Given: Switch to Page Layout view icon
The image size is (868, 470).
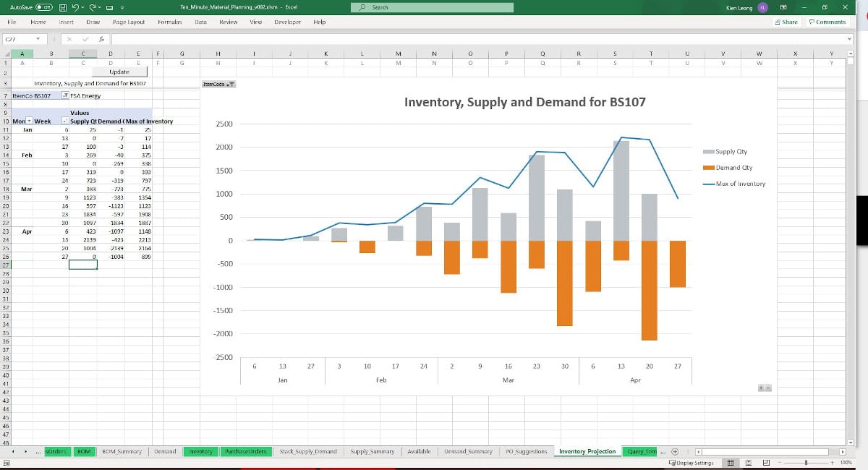Looking at the screenshot, I should tap(748, 462).
